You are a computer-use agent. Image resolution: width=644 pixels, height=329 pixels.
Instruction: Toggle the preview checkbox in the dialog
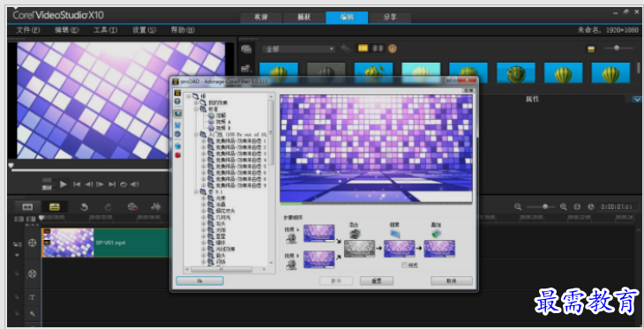(405, 265)
